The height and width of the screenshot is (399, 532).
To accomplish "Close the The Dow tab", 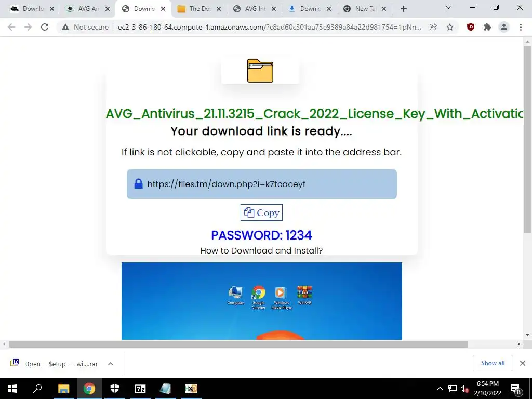I will 219,9.
